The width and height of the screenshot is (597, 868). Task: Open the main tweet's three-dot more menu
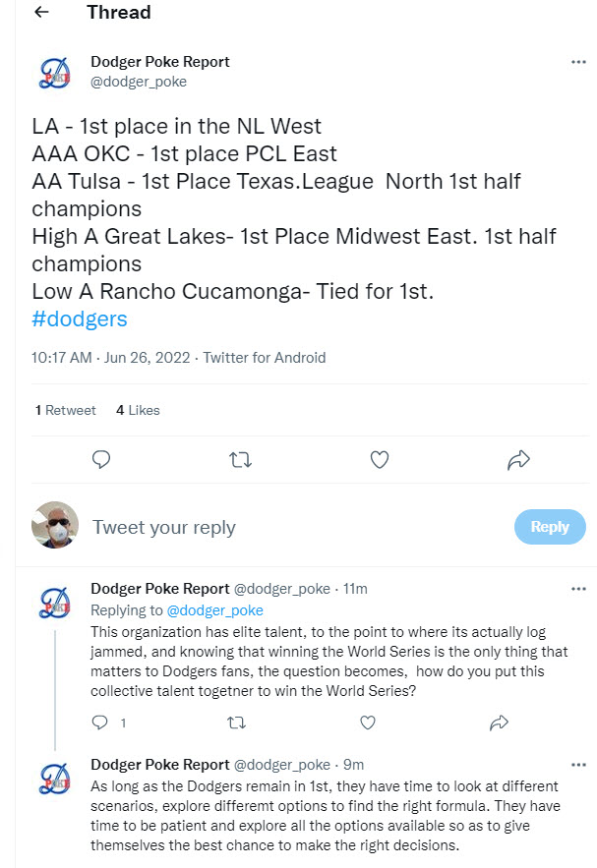pyautogui.click(x=578, y=62)
